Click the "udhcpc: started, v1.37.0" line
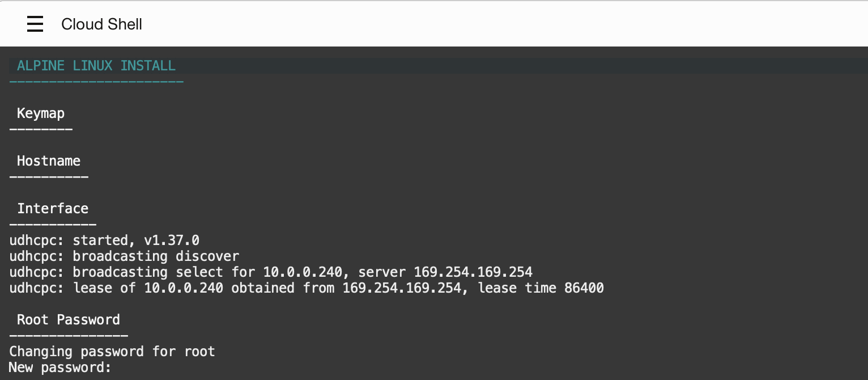 click(x=104, y=240)
